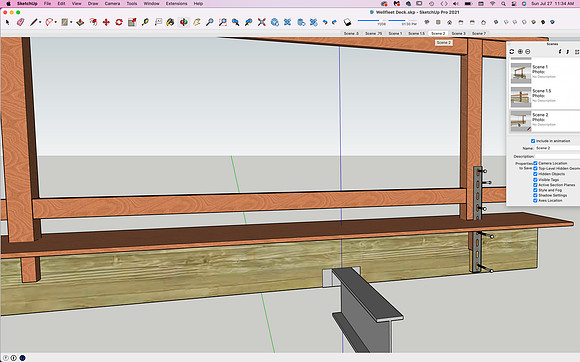Toggle the Style and Fog checkbox
This screenshot has width=580, height=362.
(x=535, y=190)
